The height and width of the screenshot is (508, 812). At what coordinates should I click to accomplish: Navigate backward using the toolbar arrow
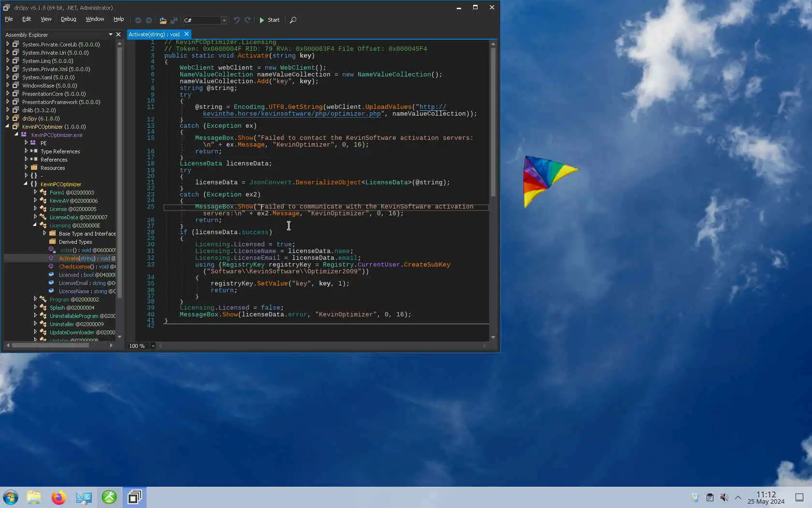pyautogui.click(x=138, y=20)
